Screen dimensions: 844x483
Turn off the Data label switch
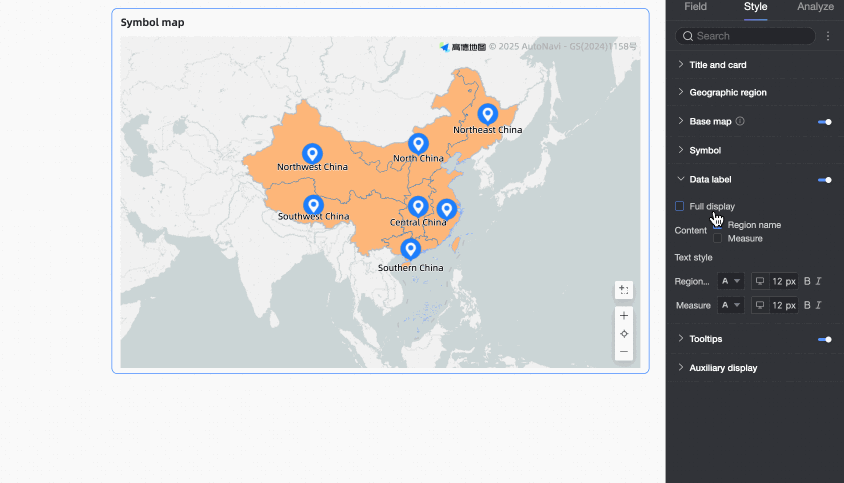[x=825, y=180]
